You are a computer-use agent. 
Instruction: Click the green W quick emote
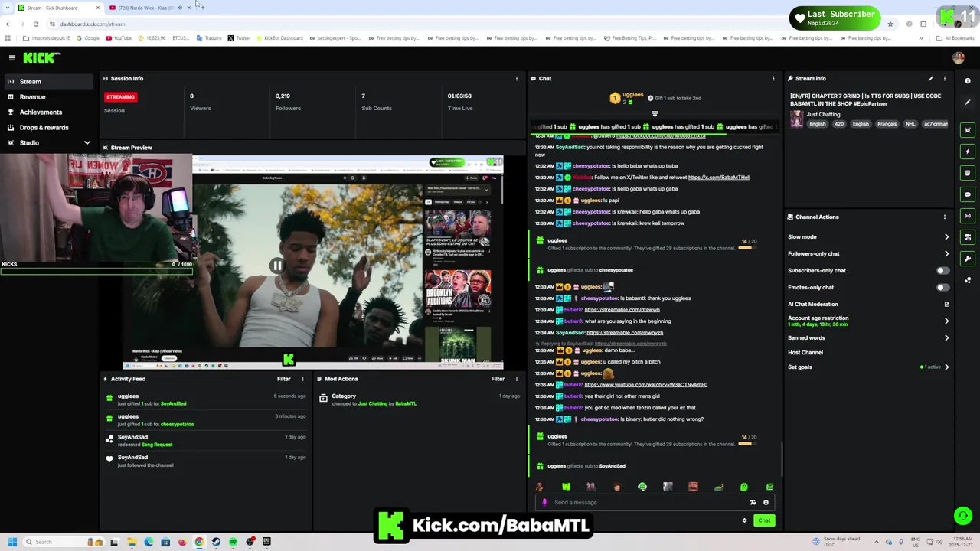pos(566,487)
